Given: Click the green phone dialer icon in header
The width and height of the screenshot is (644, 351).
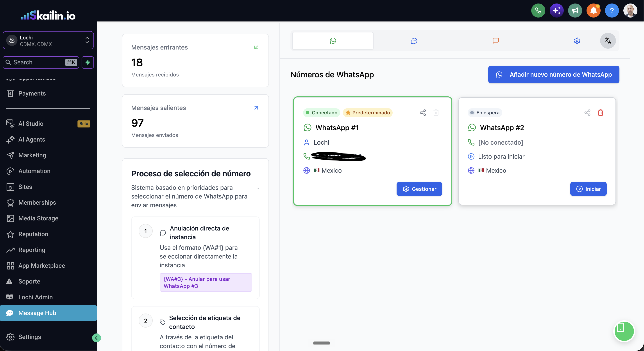Looking at the screenshot, I should [538, 11].
